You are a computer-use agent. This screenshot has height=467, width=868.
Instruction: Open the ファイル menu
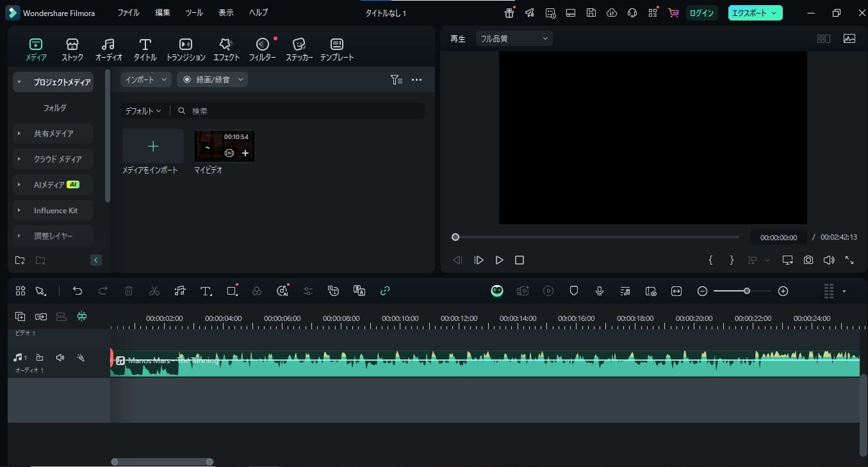pos(128,13)
